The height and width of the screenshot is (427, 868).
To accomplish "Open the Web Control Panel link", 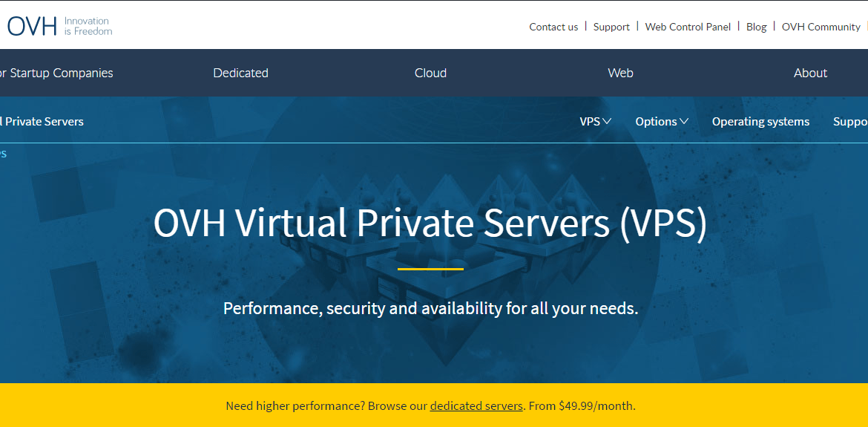I will [x=688, y=27].
